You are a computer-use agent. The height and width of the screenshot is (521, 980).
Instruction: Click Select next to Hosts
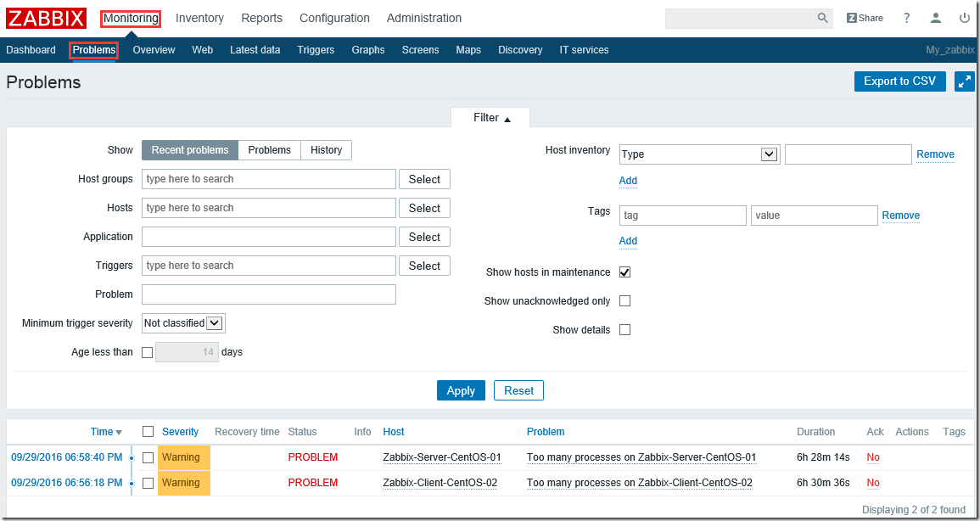tap(424, 208)
